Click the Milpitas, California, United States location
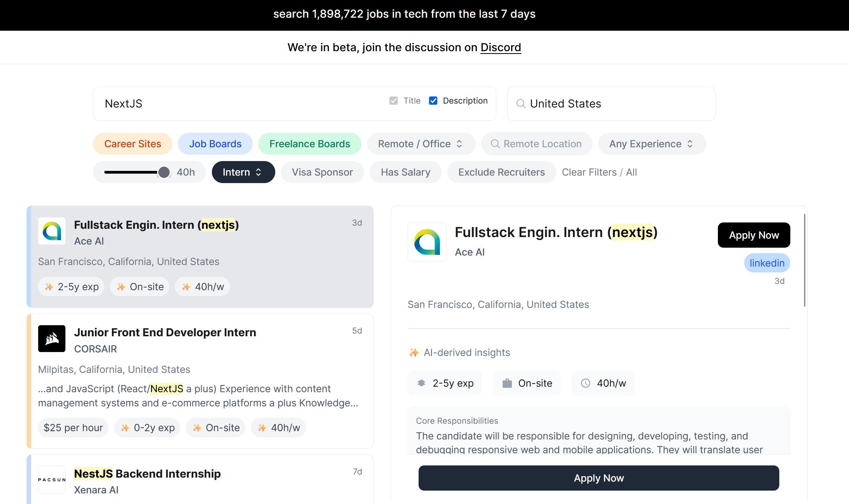Image resolution: width=849 pixels, height=504 pixels. (x=114, y=369)
